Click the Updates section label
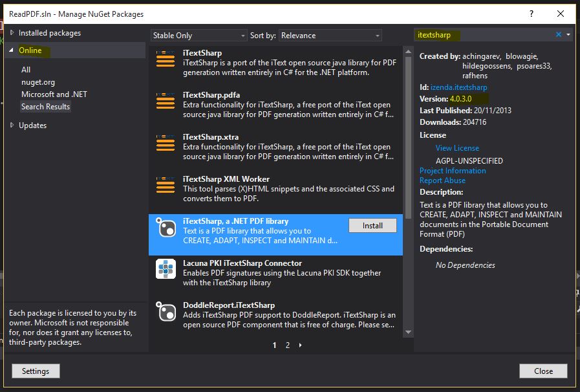Screen dimensions: 580x392 pyautogui.click(x=33, y=125)
